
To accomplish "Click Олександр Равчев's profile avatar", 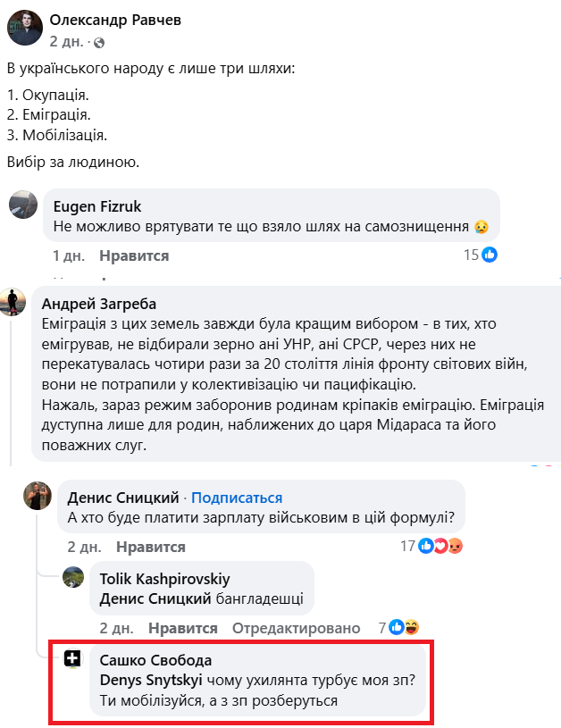I will 24,29.
